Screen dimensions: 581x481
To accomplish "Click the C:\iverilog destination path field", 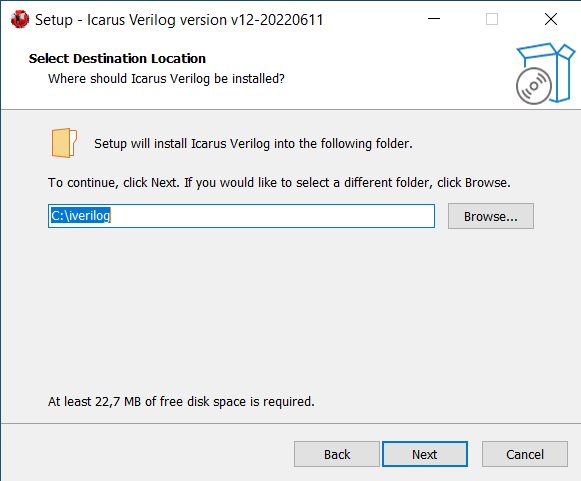I will pos(241,216).
